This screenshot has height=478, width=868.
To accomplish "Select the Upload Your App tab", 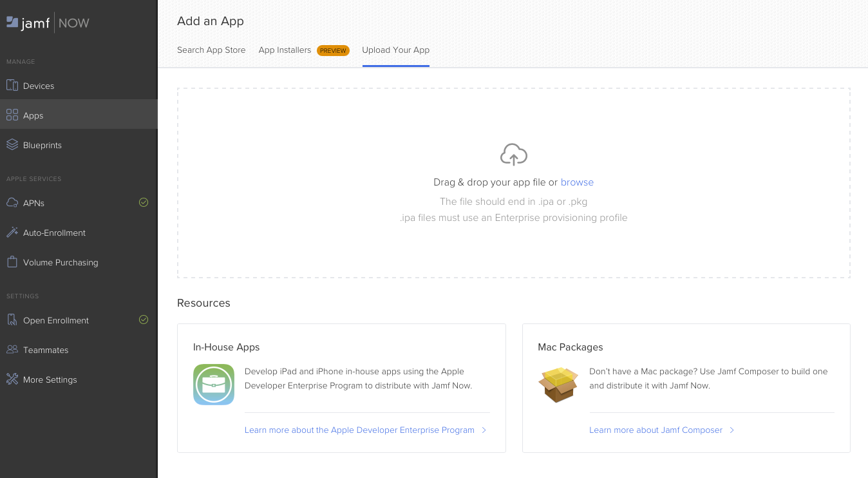I will pyautogui.click(x=395, y=50).
